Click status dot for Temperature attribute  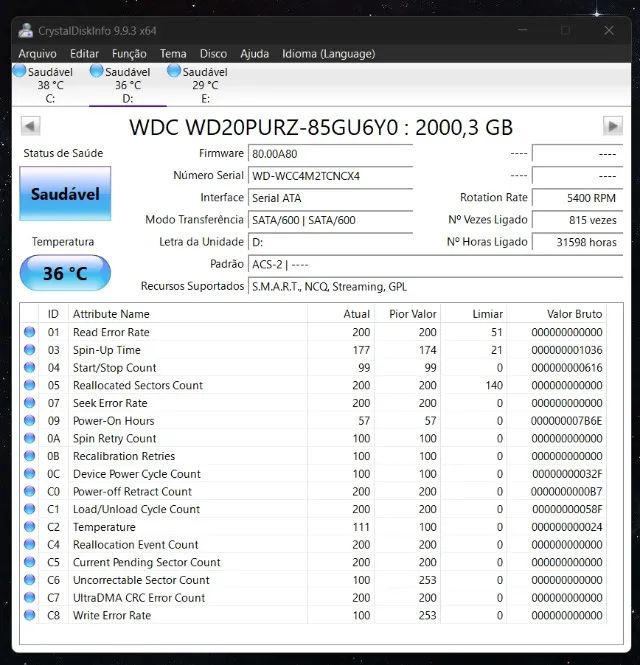(29, 526)
